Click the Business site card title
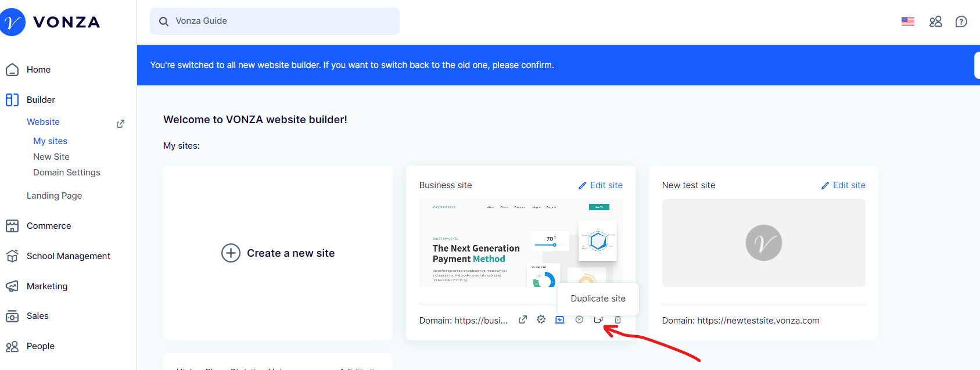 (x=446, y=185)
